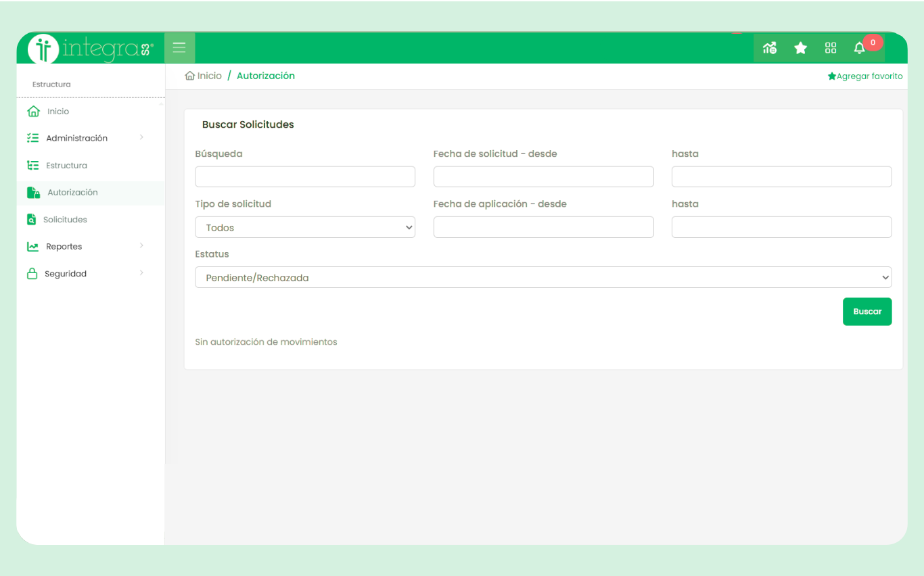Screen dimensions: 924x576
Task: Click the Seguridad padlock icon
Action: pyautogui.click(x=32, y=274)
